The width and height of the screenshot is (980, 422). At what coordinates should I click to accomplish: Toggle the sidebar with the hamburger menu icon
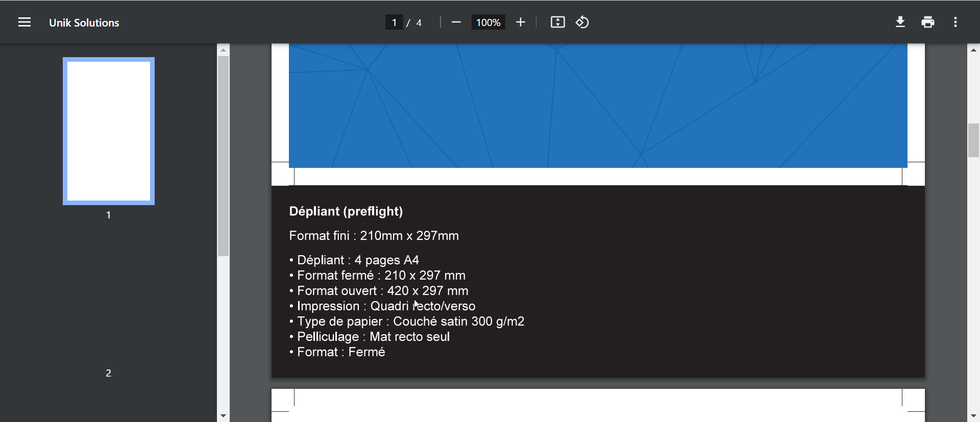(x=24, y=22)
